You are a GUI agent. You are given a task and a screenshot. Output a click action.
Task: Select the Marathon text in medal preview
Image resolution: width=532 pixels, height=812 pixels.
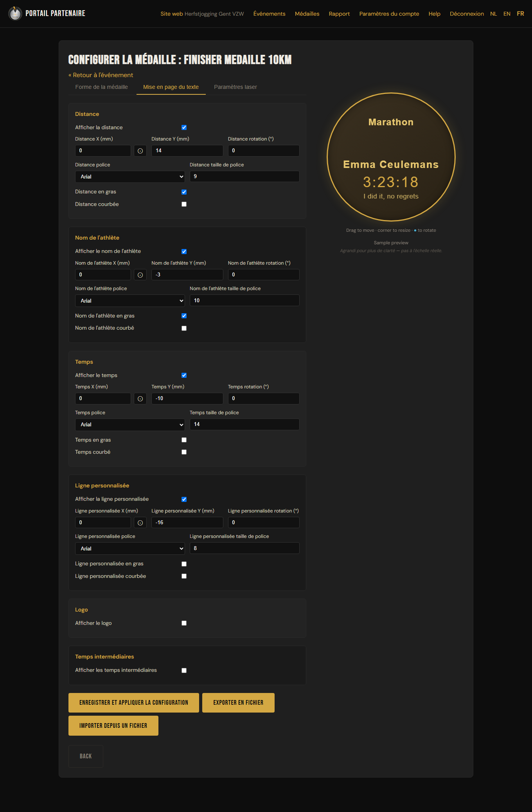tap(391, 122)
